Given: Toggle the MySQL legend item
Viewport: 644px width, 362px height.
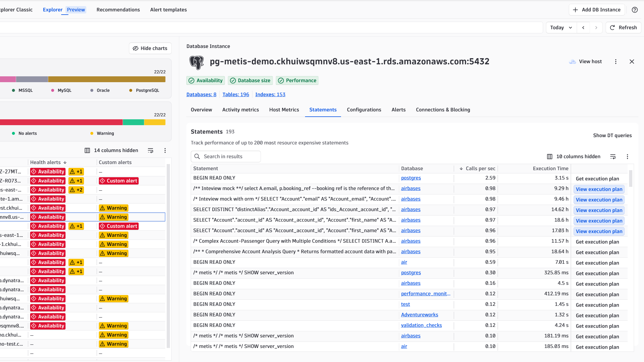Looking at the screenshot, I should (x=61, y=90).
